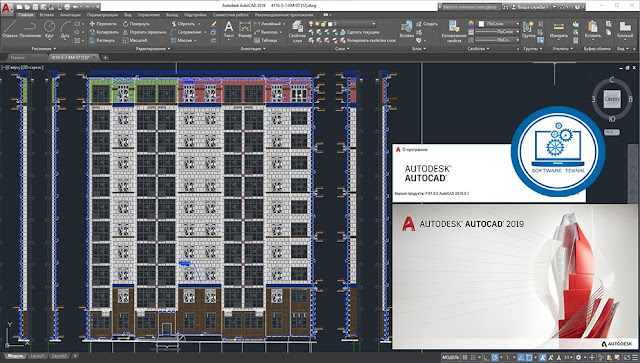
Task: Click the Создать block button
Action: coord(427,24)
